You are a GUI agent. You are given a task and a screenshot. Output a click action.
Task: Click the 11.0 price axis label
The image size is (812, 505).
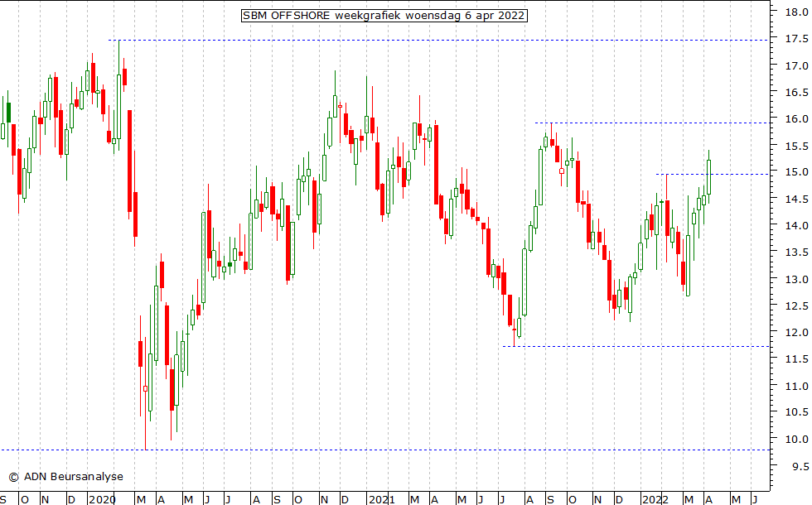pos(796,386)
